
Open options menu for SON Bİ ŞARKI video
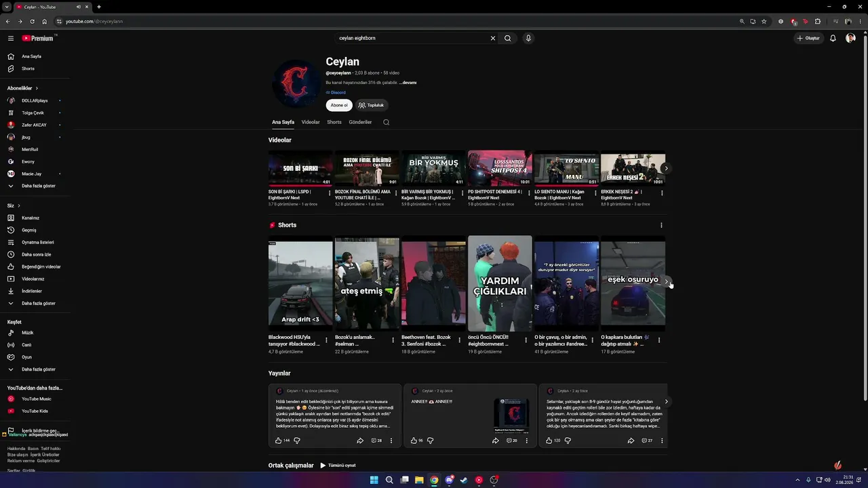point(330,193)
